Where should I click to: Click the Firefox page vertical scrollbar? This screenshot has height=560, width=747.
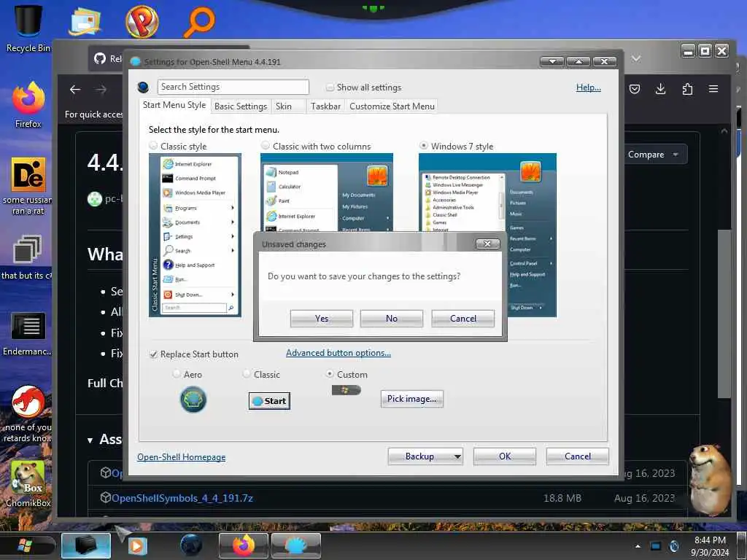click(x=724, y=313)
